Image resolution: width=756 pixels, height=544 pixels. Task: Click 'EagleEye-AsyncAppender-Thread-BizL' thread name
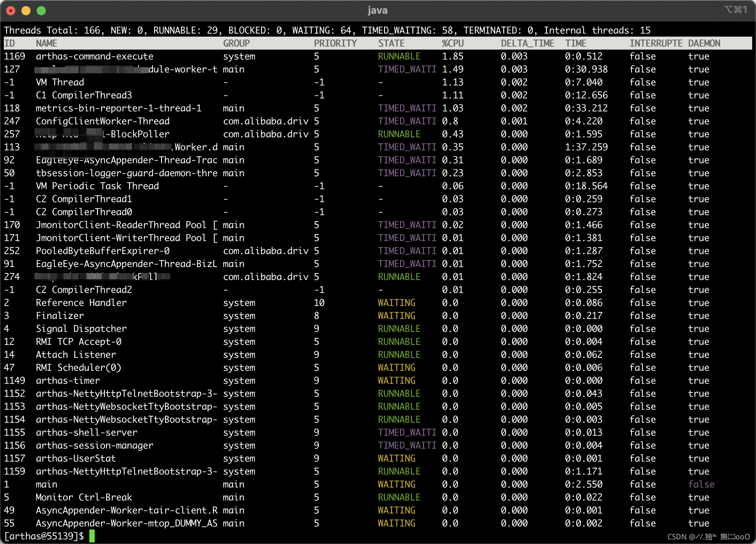click(x=127, y=264)
